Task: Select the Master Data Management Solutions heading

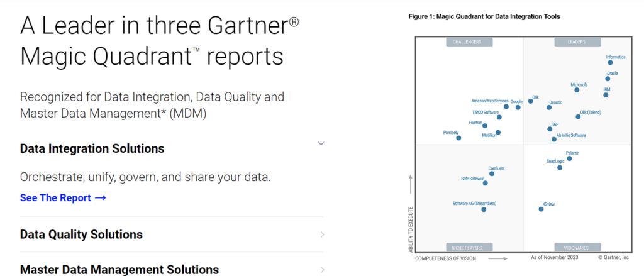Action: tap(119, 270)
